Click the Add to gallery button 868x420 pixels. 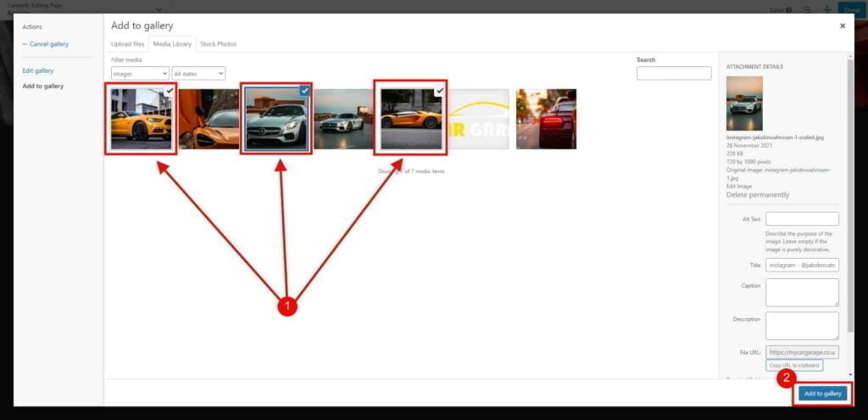click(822, 394)
